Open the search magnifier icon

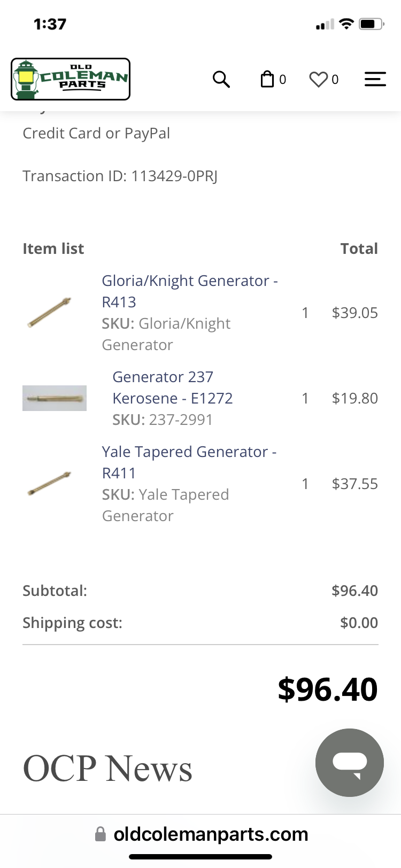[x=221, y=79]
